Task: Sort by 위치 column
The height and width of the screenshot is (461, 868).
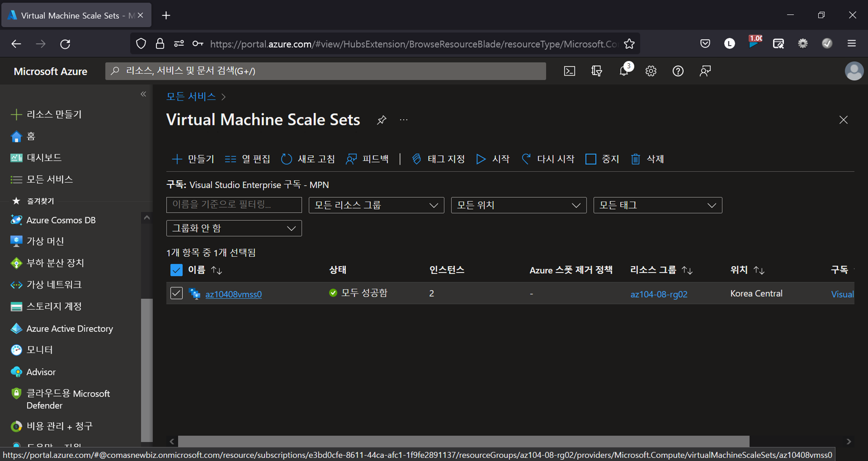Action: [x=747, y=270]
